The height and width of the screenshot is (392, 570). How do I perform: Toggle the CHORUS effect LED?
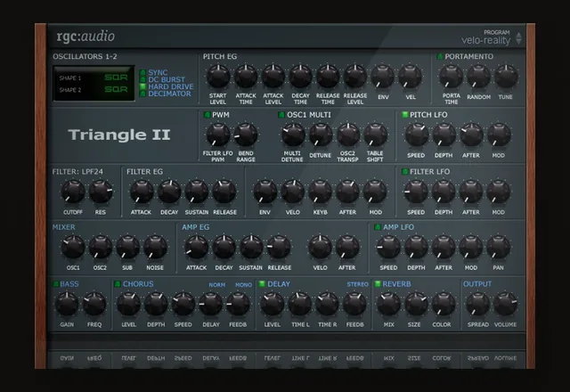click(x=118, y=284)
